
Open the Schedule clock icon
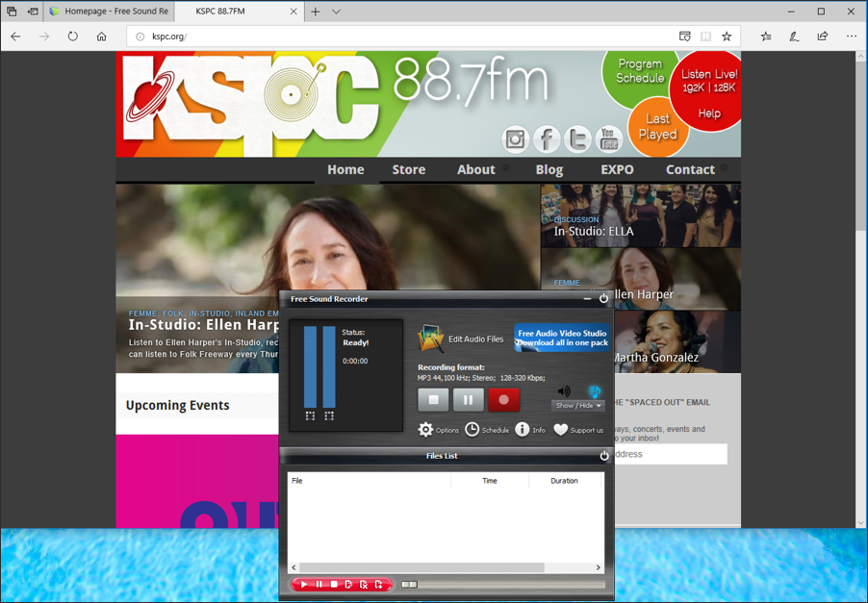pos(472,430)
